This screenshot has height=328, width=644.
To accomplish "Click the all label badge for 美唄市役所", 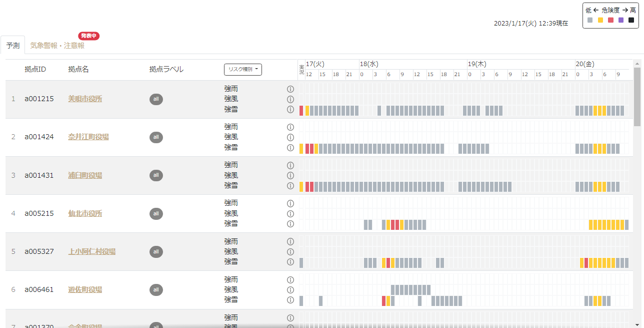I will 156,99.
